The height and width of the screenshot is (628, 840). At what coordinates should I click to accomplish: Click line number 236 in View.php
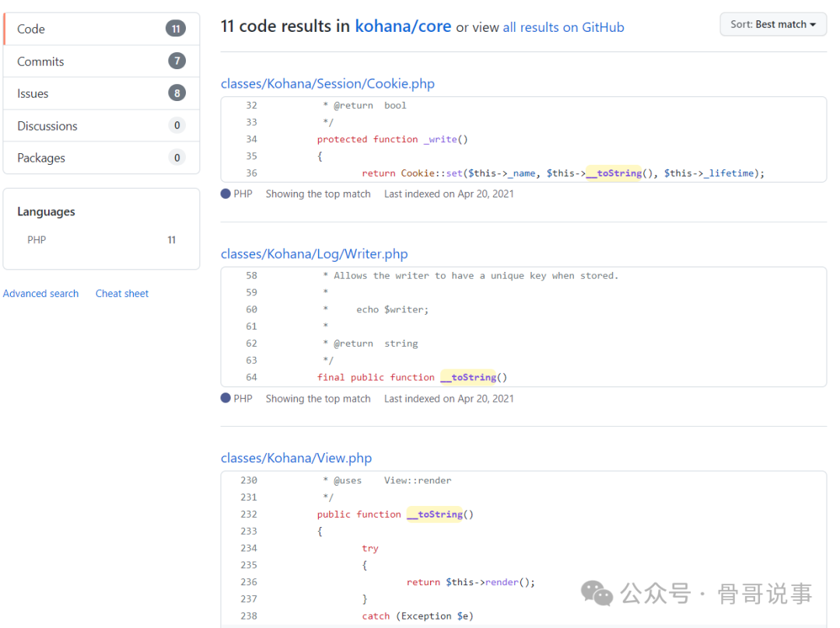point(249,582)
